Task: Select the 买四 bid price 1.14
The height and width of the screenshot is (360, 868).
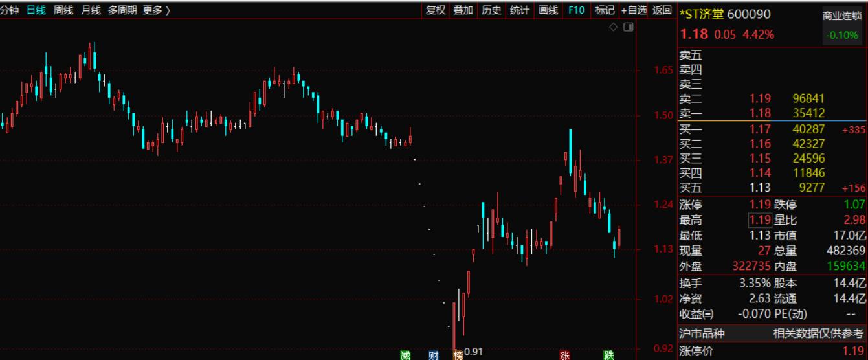Action: tap(761, 173)
